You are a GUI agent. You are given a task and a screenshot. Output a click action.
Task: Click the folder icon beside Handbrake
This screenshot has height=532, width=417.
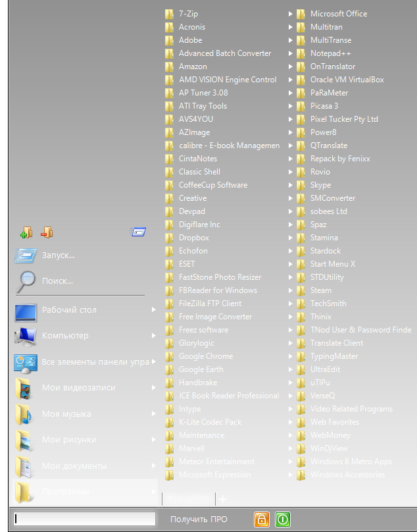(x=169, y=383)
